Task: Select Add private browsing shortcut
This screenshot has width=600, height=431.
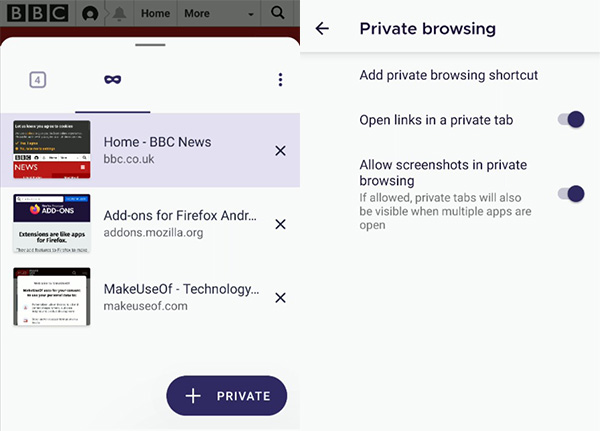Action: pyautogui.click(x=448, y=75)
